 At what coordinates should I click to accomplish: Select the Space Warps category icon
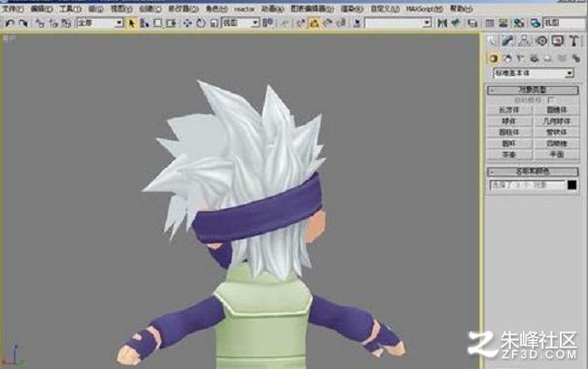point(562,59)
